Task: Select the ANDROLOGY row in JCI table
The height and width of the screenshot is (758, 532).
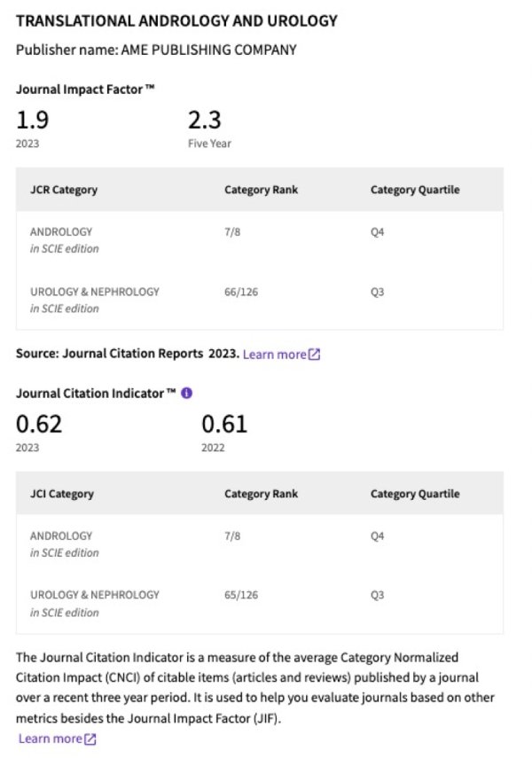Action: tap(260, 544)
